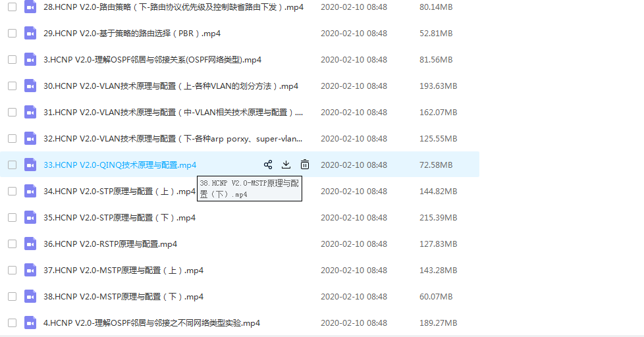Tick checkbox for 29.HCNP PBR file
This screenshot has width=644, height=337.
tap(12, 33)
